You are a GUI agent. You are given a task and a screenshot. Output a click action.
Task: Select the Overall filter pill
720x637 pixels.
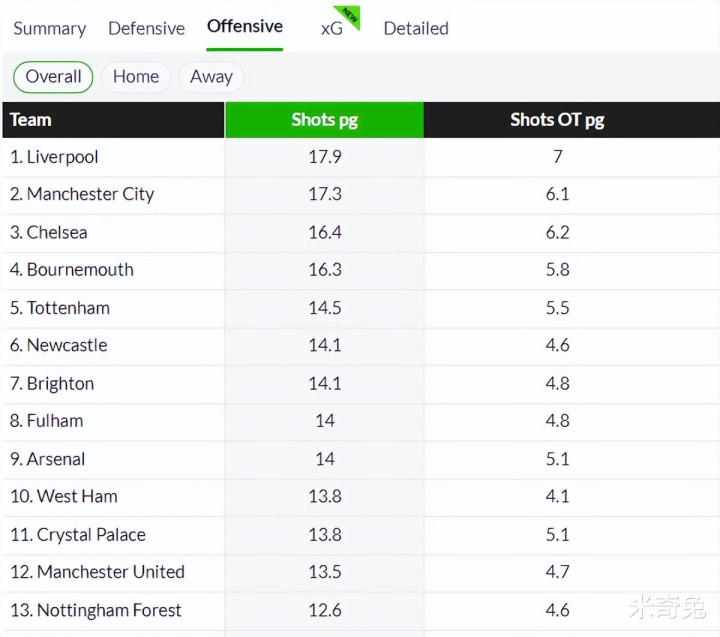53,77
